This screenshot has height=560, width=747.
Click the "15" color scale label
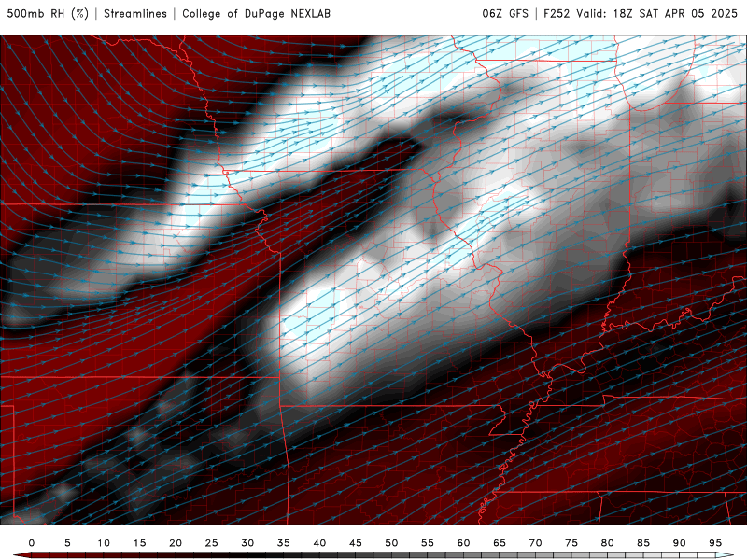(139, 543)
